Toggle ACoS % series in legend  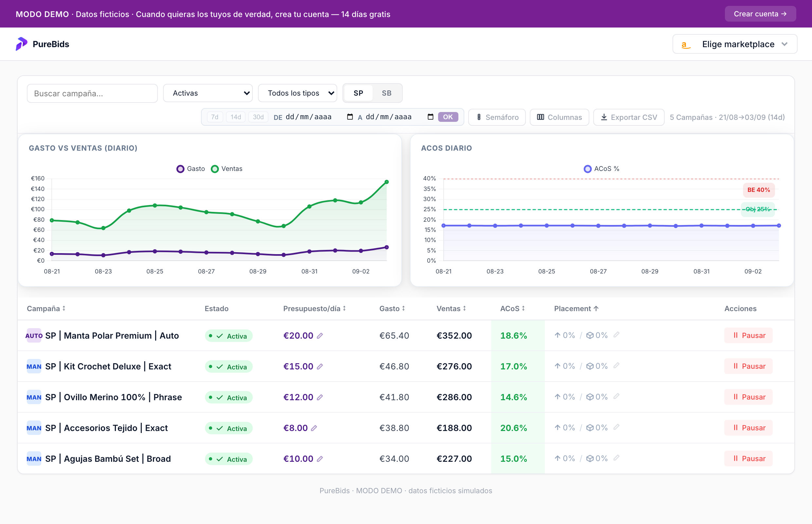point(601,169)
